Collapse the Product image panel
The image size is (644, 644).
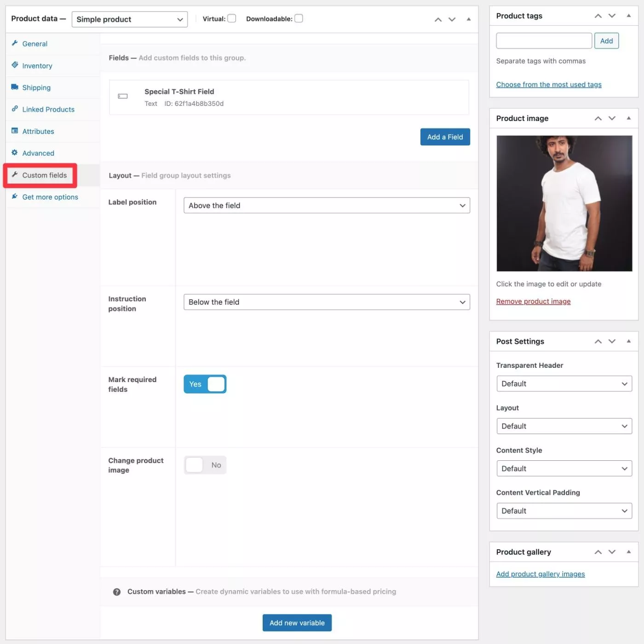tap(628, 118)
